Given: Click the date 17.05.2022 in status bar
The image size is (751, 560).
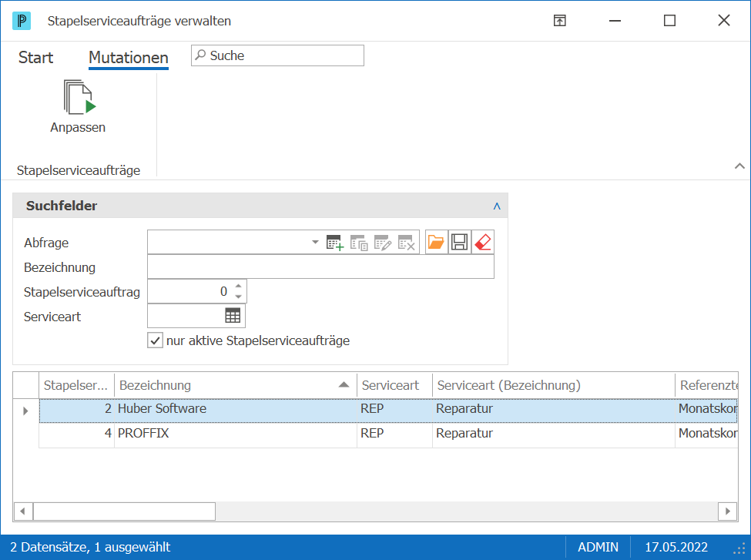Looking at the screenshot, I should [x=676, y=547].
